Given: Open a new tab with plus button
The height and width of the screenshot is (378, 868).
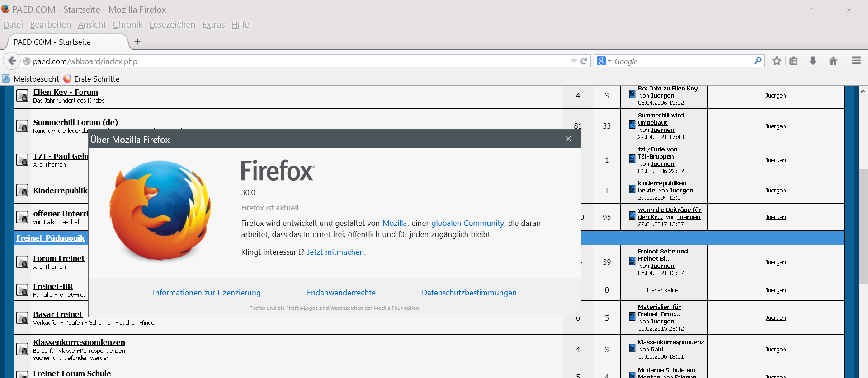Looking at the screenshot, I should [137, 42].
